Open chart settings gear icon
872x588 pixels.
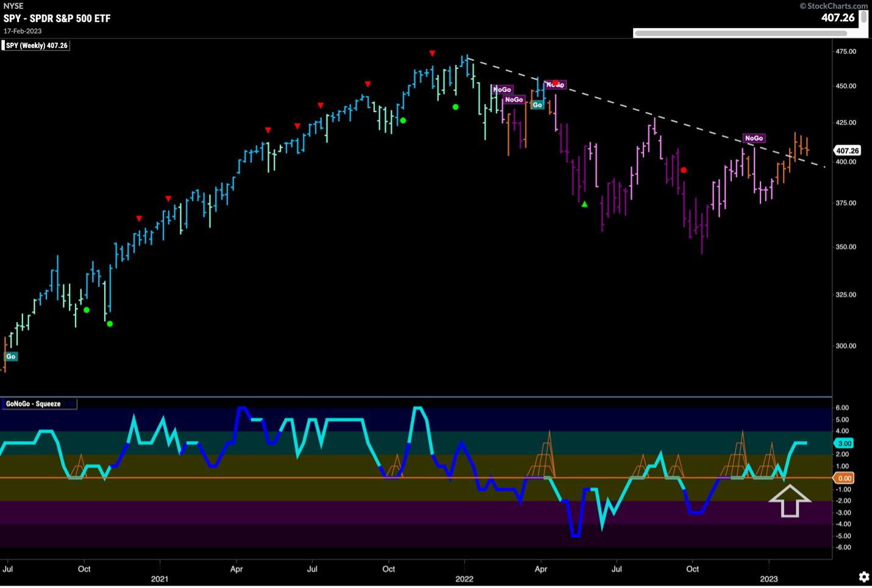[863, 576]
